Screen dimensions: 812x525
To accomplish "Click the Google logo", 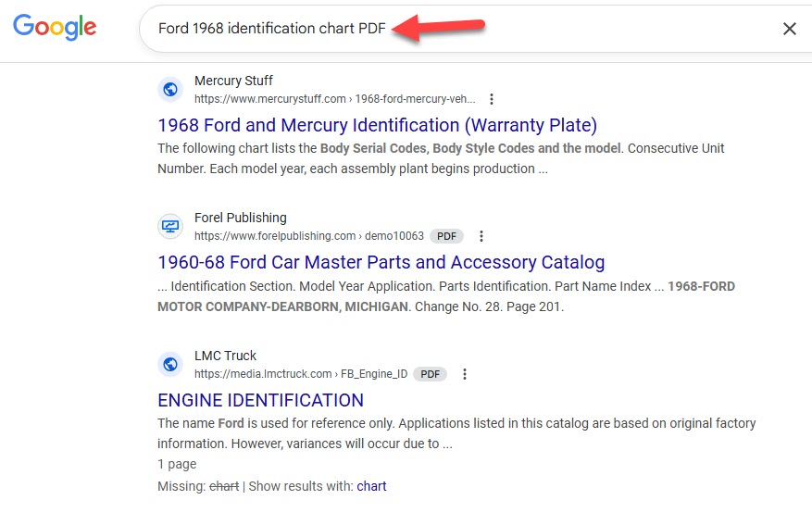I will tap(55, 27).
